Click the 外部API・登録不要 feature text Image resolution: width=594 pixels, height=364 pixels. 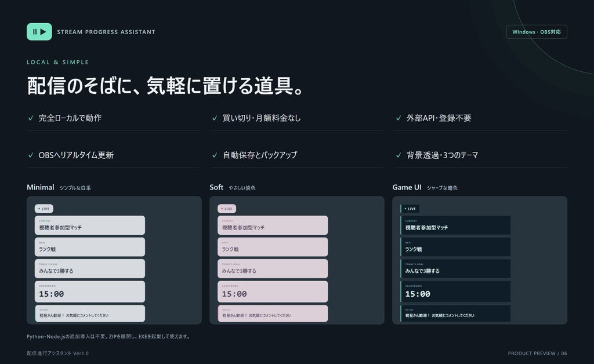coord(439,118)
